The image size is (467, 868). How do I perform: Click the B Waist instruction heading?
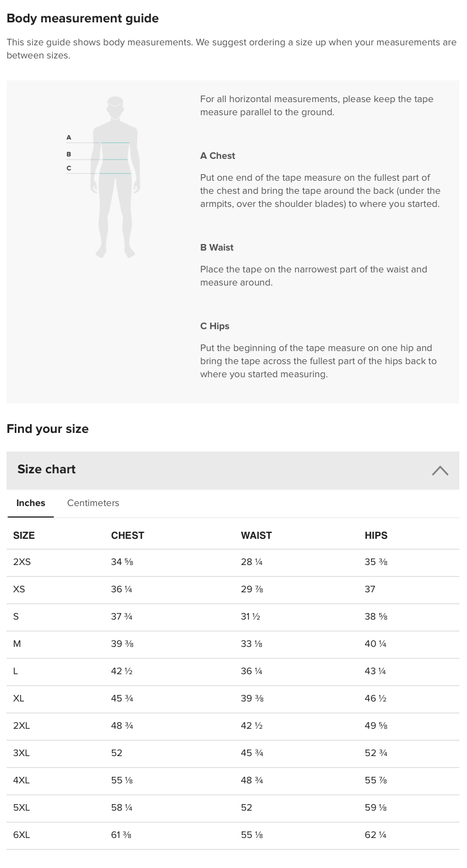[x=217, y=247]
